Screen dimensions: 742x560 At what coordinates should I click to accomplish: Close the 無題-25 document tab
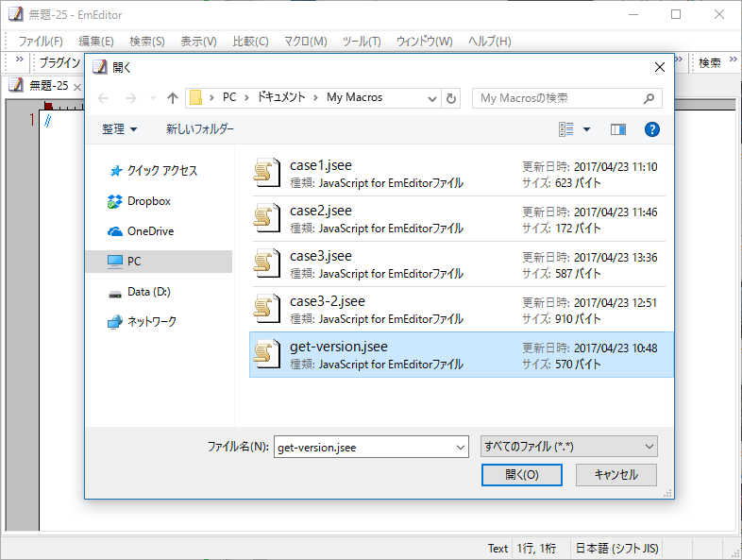[77, 87]
